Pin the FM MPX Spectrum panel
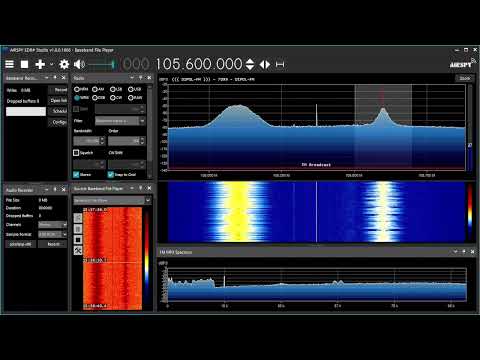Viewport: 480px width, 360px height. 464,252
